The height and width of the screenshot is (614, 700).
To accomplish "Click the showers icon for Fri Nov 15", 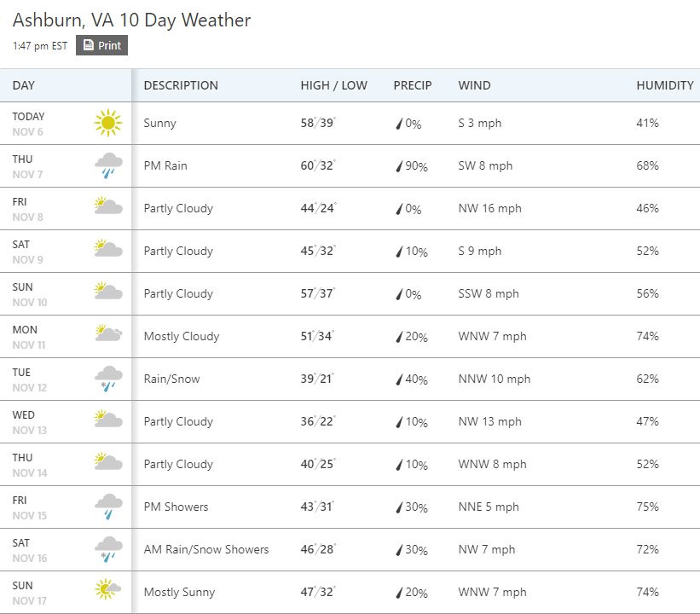I will [108, 507].
